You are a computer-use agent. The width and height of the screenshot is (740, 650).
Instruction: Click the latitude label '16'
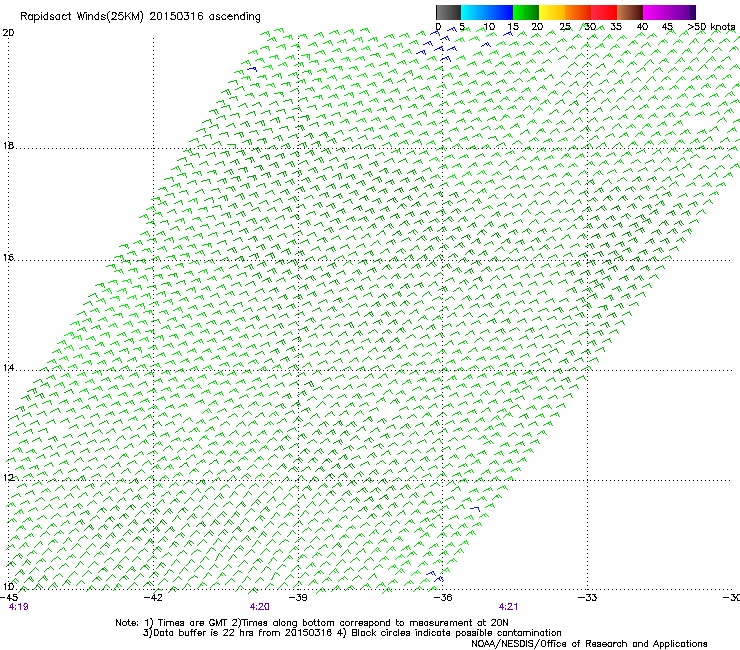coord(8,257)
